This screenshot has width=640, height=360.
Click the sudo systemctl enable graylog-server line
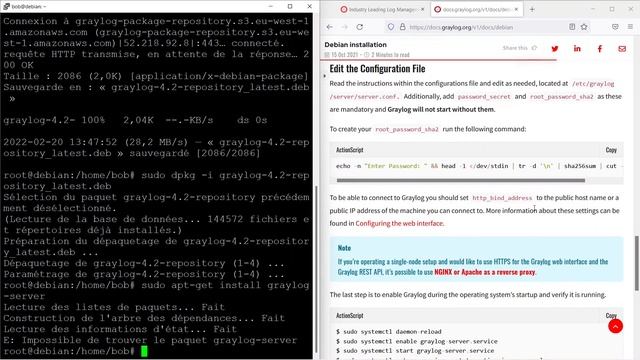[417, 341]
